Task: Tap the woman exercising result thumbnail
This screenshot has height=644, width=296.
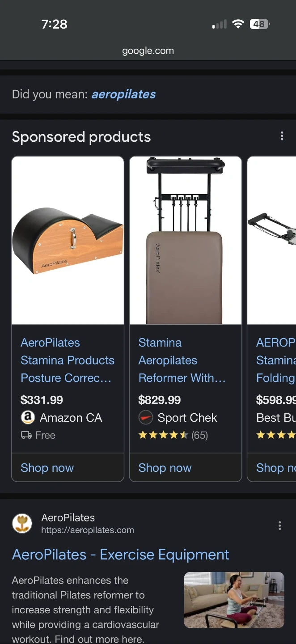Action: [x=234, y=600]
